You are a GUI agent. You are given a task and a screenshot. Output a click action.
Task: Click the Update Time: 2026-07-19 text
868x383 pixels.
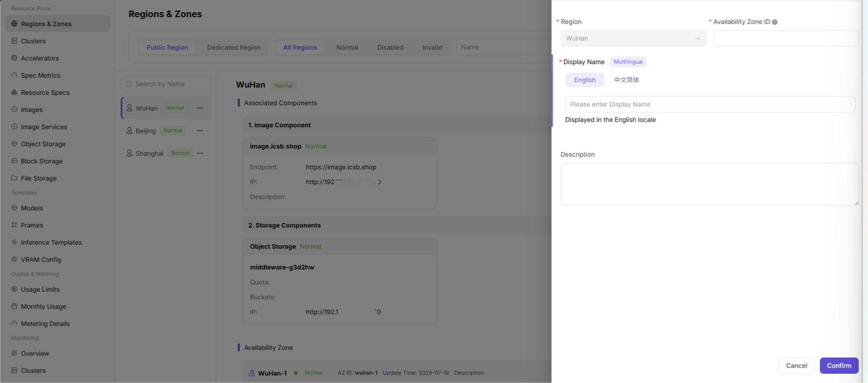pos(416,373)
